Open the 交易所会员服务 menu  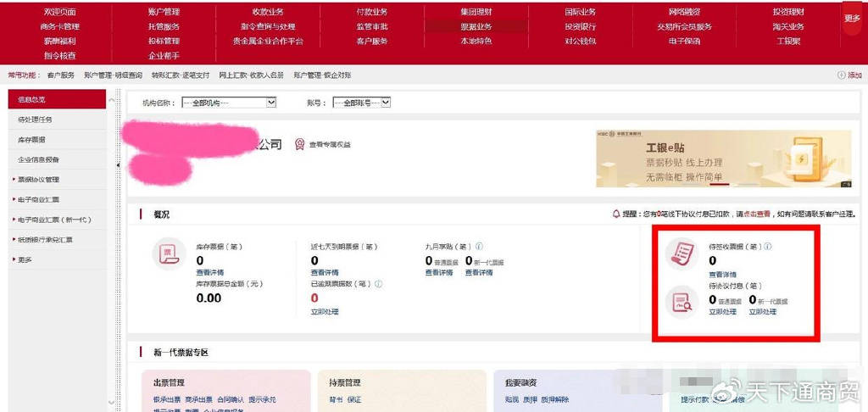click(x=684, y=26)
